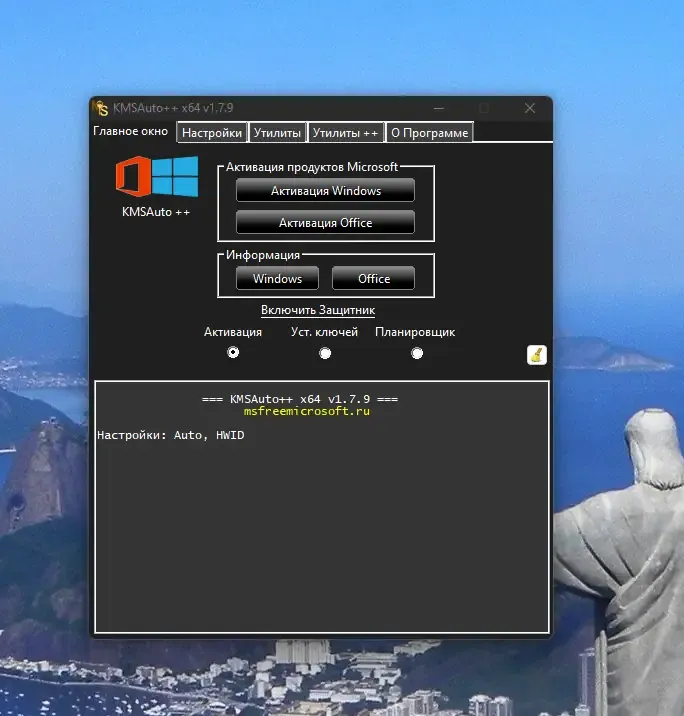Minimize the KMSAuto++ window

point(439,109)
